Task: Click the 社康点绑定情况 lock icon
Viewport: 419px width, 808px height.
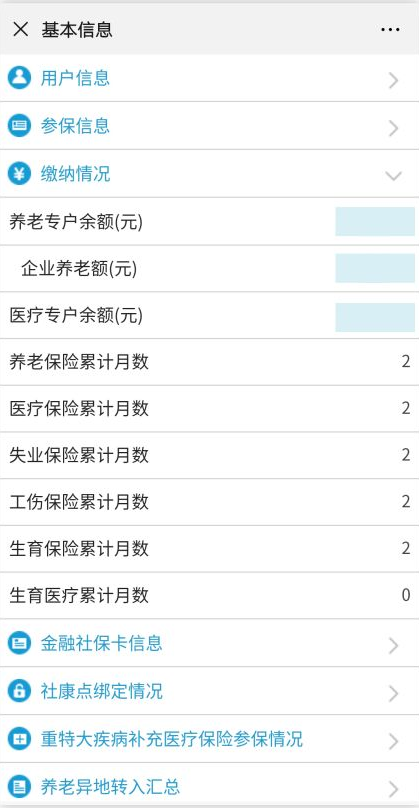Action: 20,691
